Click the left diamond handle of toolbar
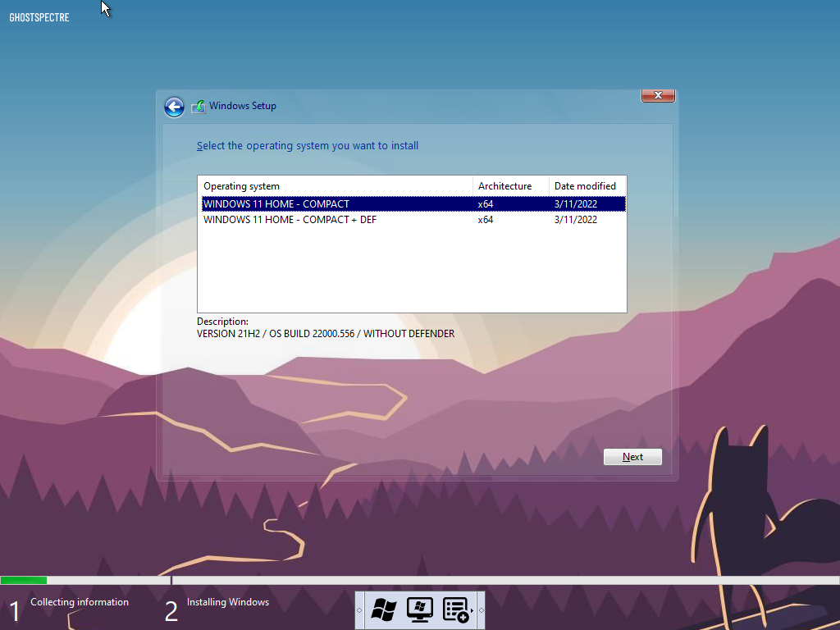Viewport: 840px width, 630px height. 359,610
